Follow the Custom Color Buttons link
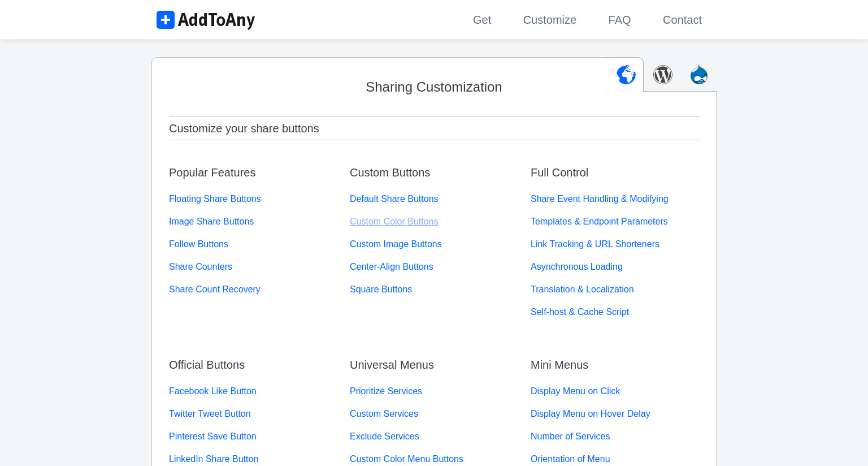 394,221
